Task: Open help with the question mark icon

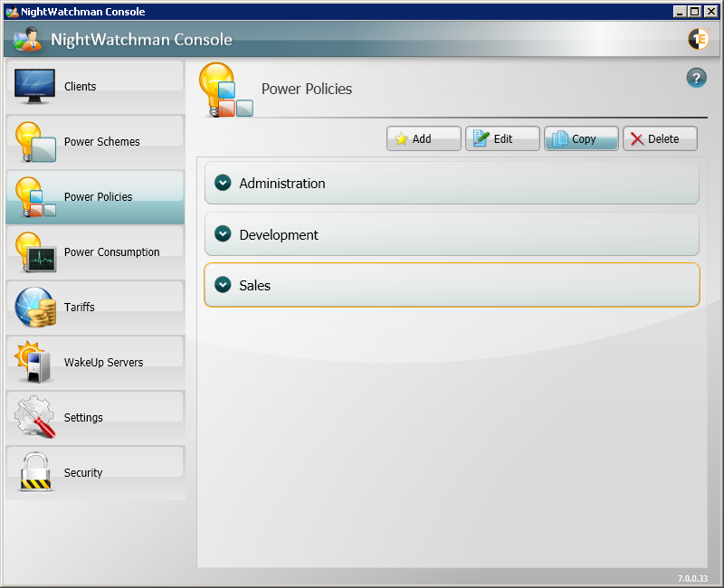Action: pos(696,78)
